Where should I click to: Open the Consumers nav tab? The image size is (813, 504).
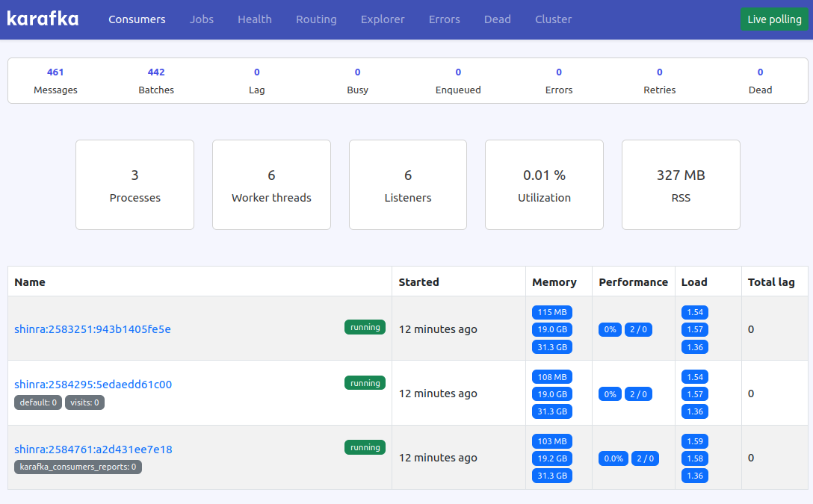137,19
